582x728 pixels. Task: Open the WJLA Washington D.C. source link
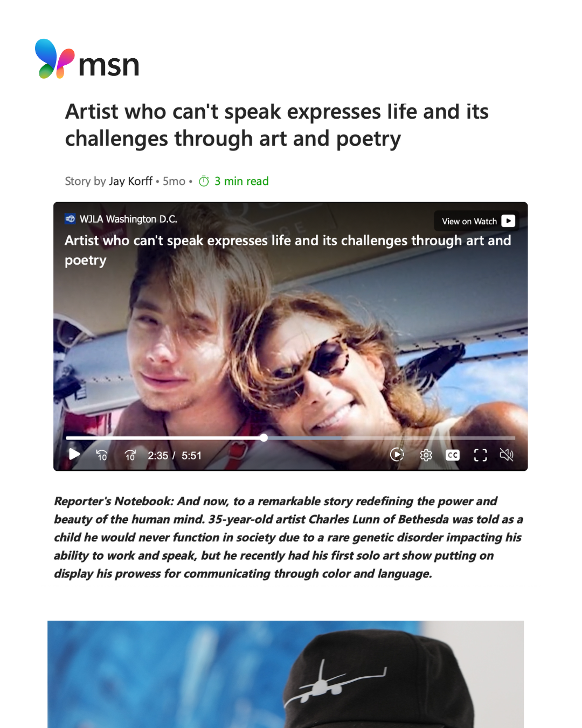[x=128, y=219]
